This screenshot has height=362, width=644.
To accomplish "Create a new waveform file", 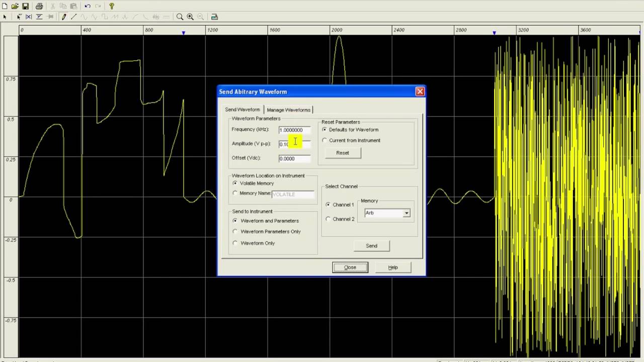I will tap(5, 6).
